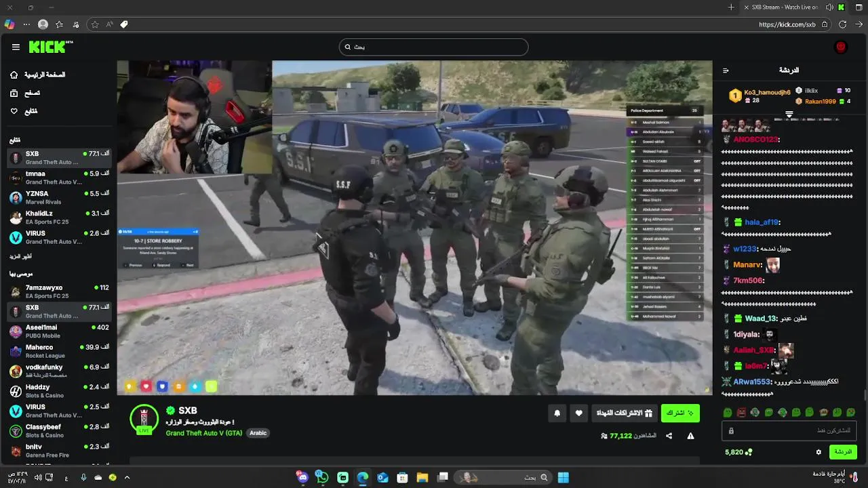Screen dimensions: 868x488
Task: Collapse the chat panel
Action: [726, 70]
